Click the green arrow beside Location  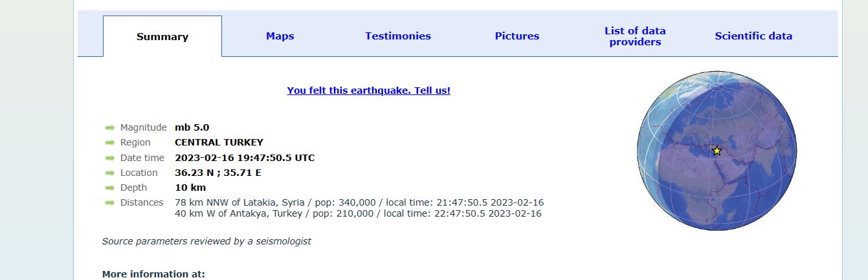[110, 173]
